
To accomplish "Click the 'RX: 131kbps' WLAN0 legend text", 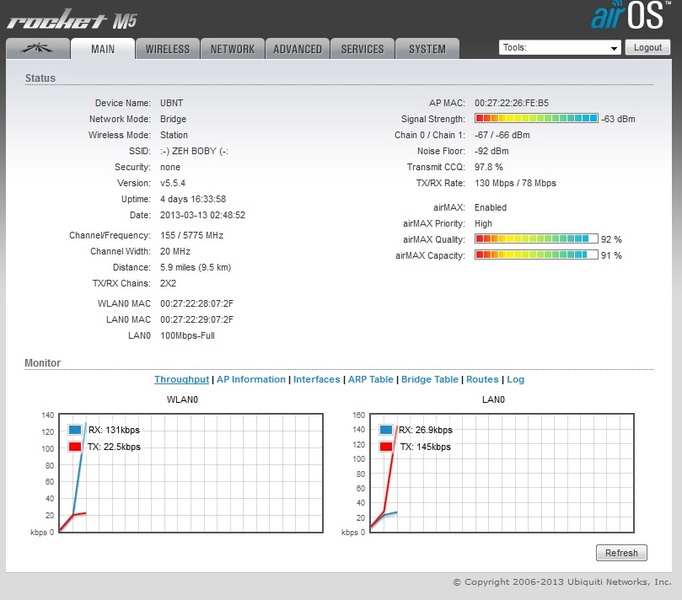I will 114,430.
